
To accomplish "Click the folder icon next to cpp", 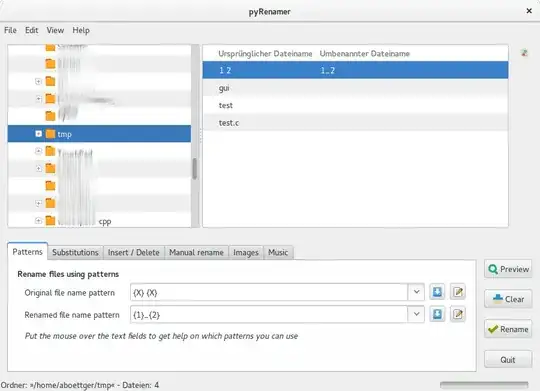I will pyautogui.click(x=50, y=220).
